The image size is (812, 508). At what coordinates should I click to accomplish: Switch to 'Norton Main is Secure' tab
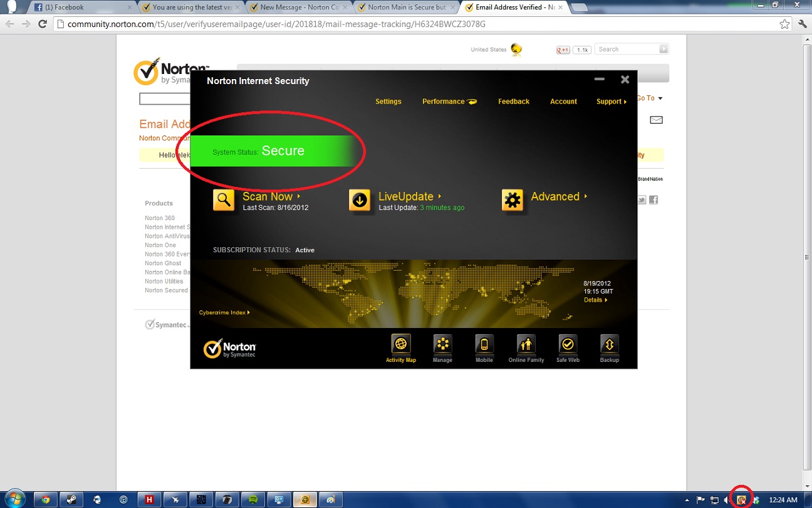coord(407,8)
